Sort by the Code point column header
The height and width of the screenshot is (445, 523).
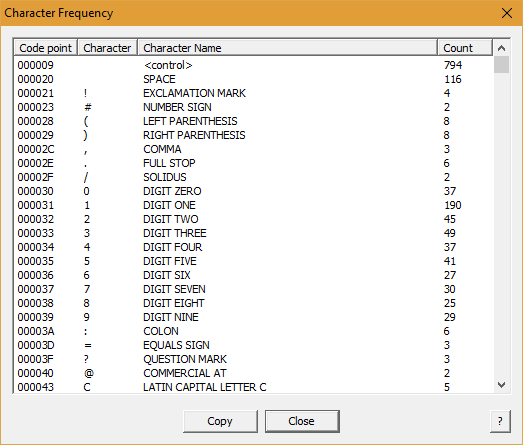45,48
